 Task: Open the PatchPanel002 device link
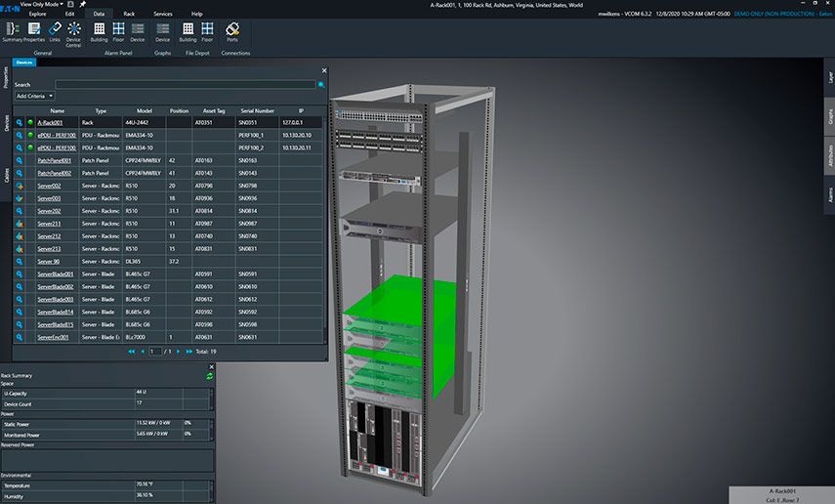click(x=55, y=173)
